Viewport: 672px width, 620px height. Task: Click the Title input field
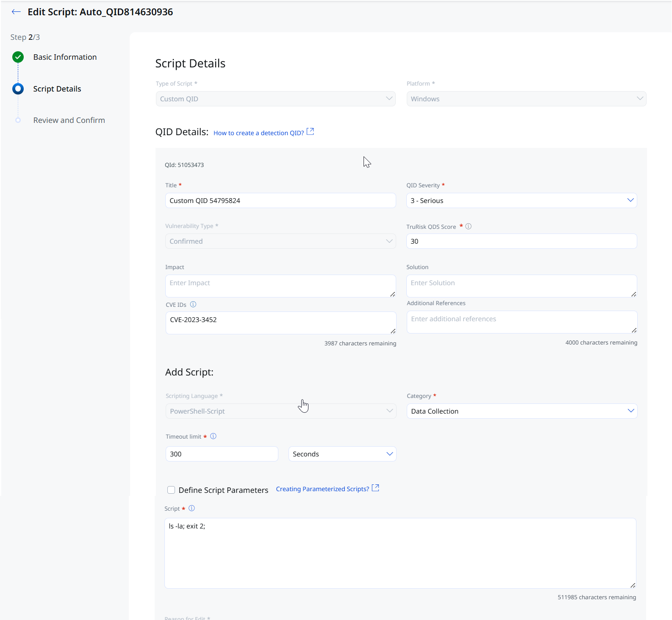click(280, 200)
